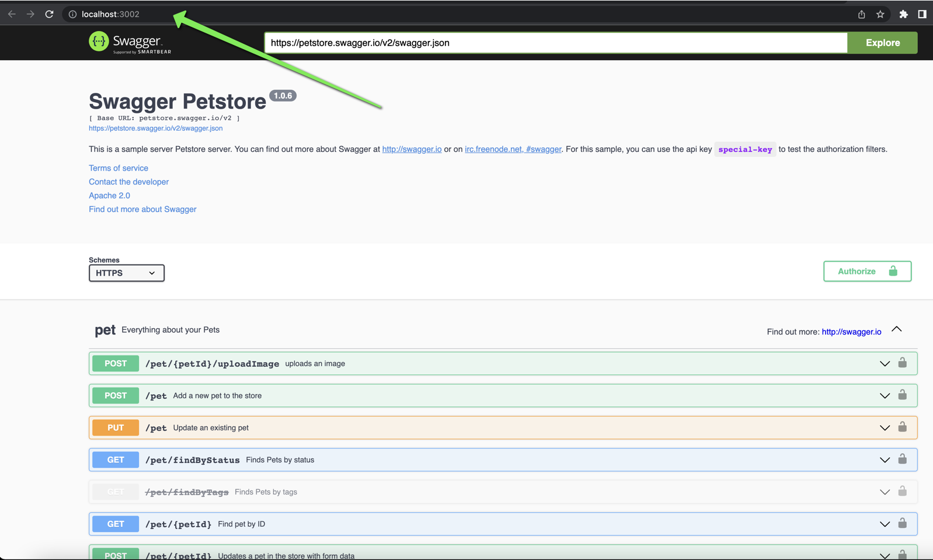This screenshot has width=933, height=560.
Task: Click the share page icon
Action: (861, 14)
